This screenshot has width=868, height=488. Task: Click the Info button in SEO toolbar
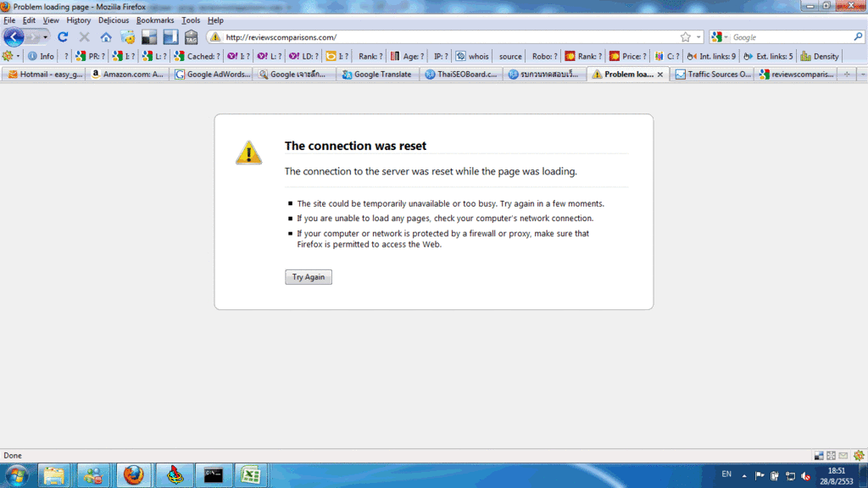click(x=41, y=57)
